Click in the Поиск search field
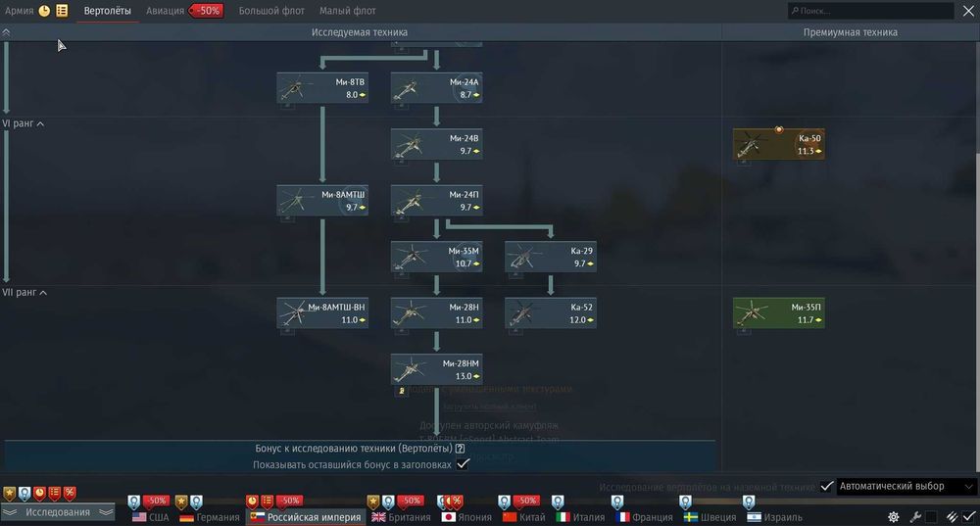 pos(870,11)
